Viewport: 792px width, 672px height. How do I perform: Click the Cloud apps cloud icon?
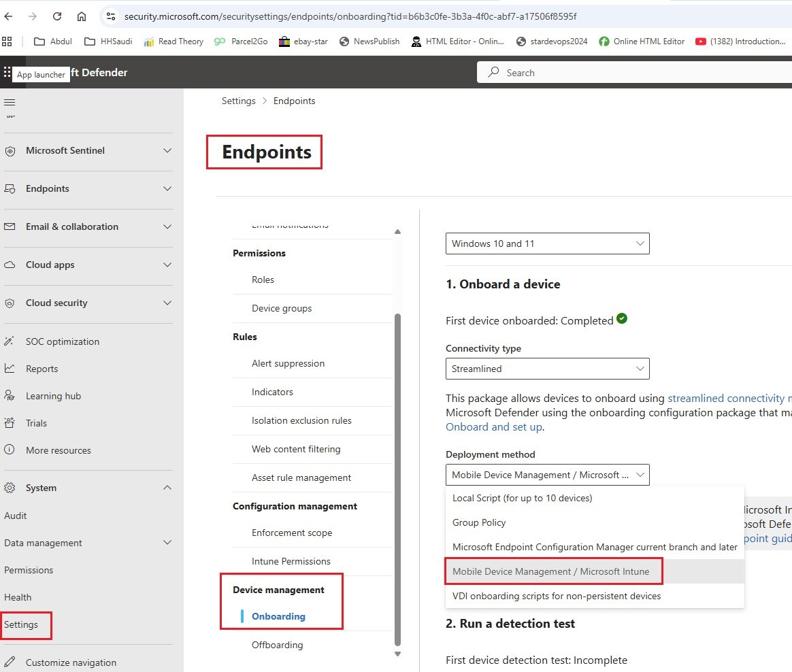[x=10, y=265]
